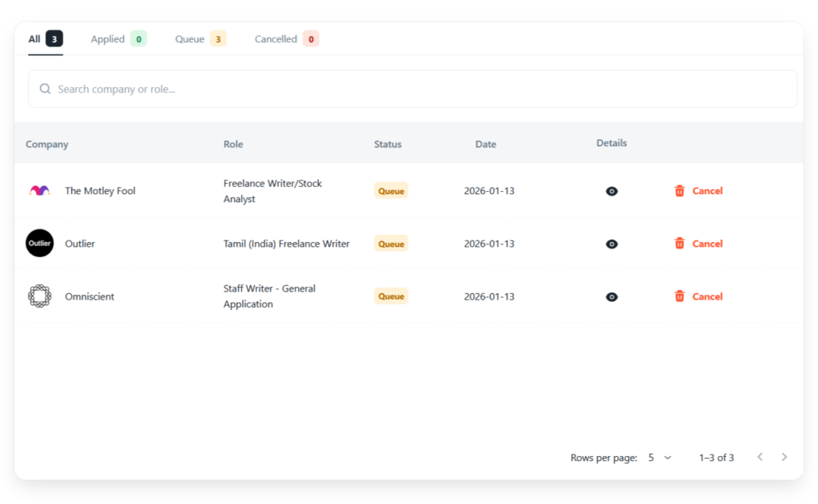Image resolution: width=818 pixels, height=504 pixels.
Task: Select the All tab
Action: pyautogui.click(x=45, y=39)
